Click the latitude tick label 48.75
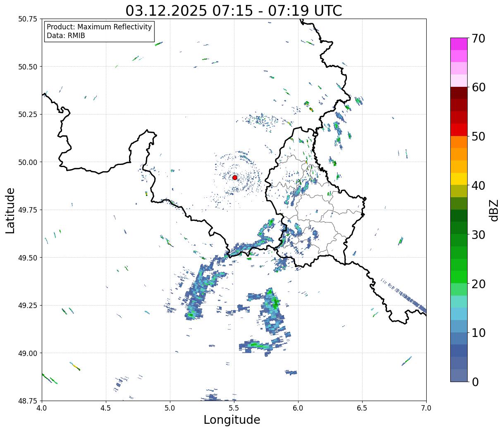Screen dimensions: 504x430 [x=27, y=401]
